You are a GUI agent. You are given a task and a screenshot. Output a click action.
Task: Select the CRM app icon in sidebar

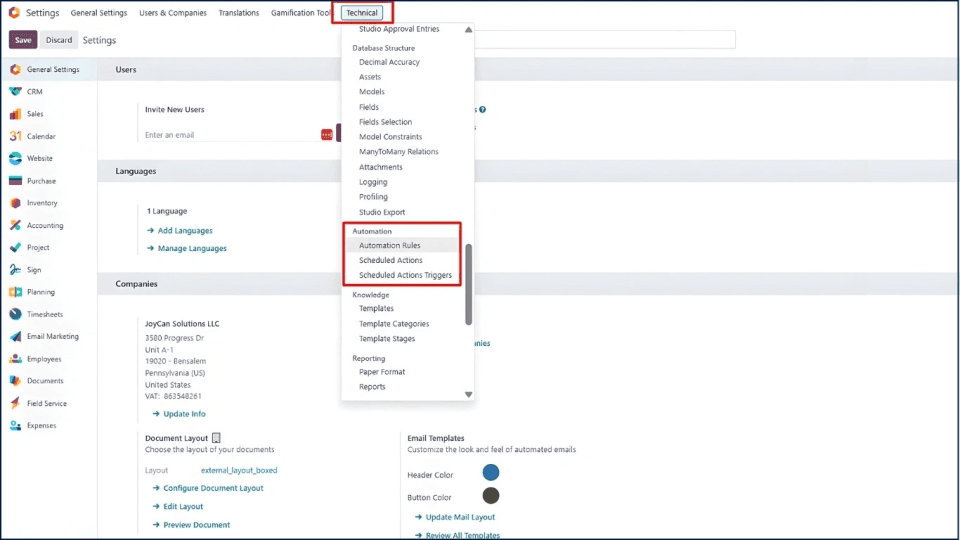[15, 91]
